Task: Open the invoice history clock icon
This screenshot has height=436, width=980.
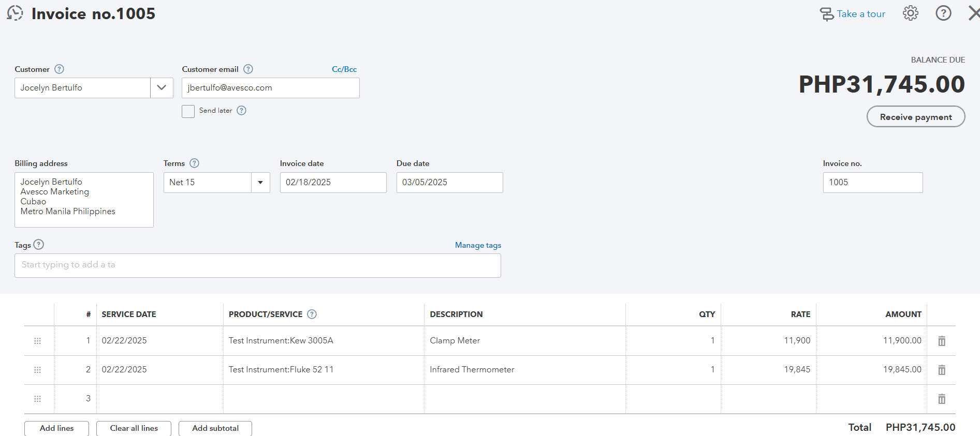Action: (x=15, y=13)
